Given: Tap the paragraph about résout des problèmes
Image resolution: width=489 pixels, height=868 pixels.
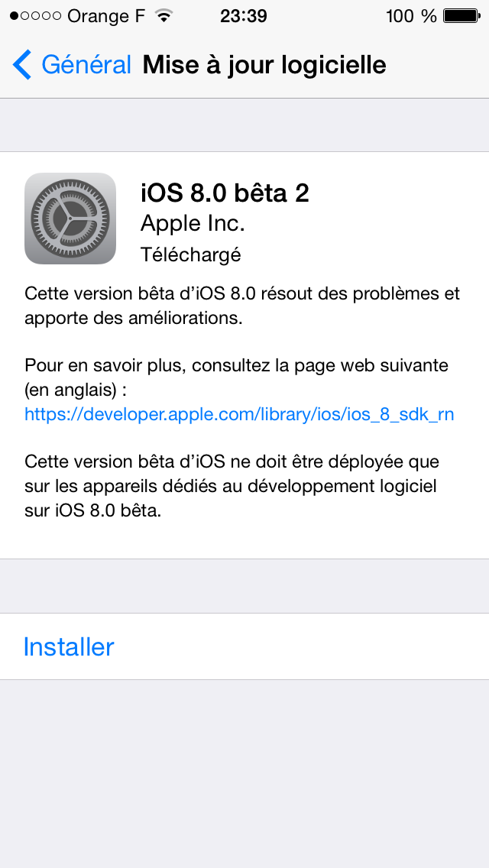Looking at the screenshot, I should [242, 306].
